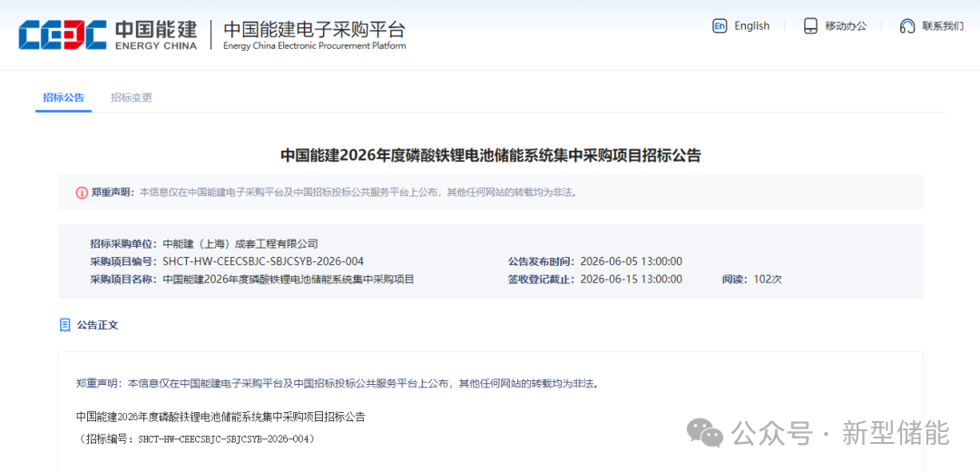Open the 联系我们 link
Viewport: 980px width, 472px height.
(x=943, y=26)
